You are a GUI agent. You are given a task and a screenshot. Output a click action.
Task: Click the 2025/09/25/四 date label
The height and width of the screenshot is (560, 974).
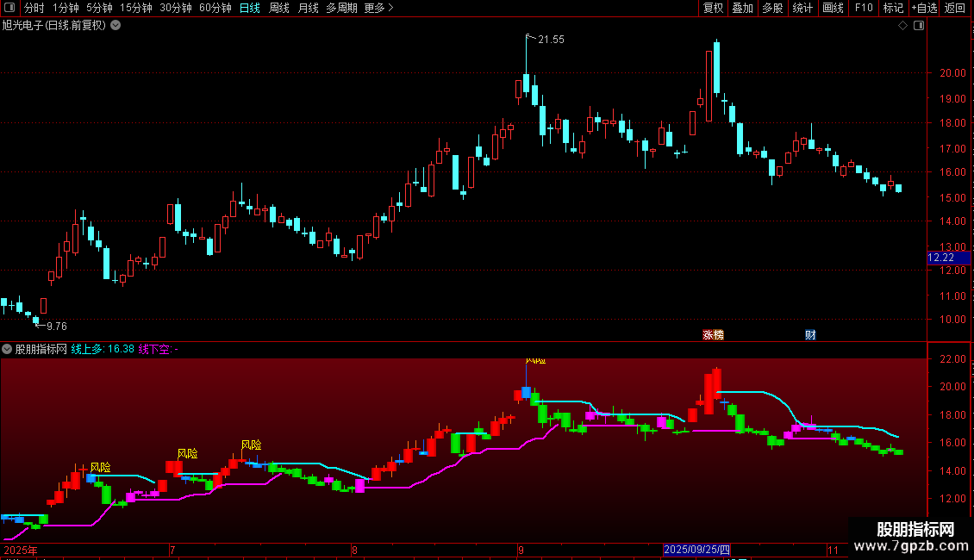tap(697, 550)
